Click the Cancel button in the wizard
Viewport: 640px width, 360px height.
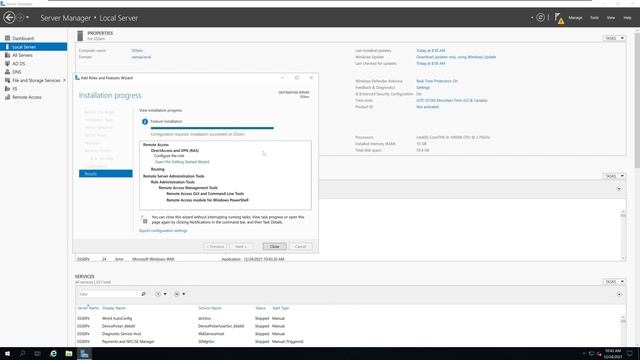pos(300,247)
